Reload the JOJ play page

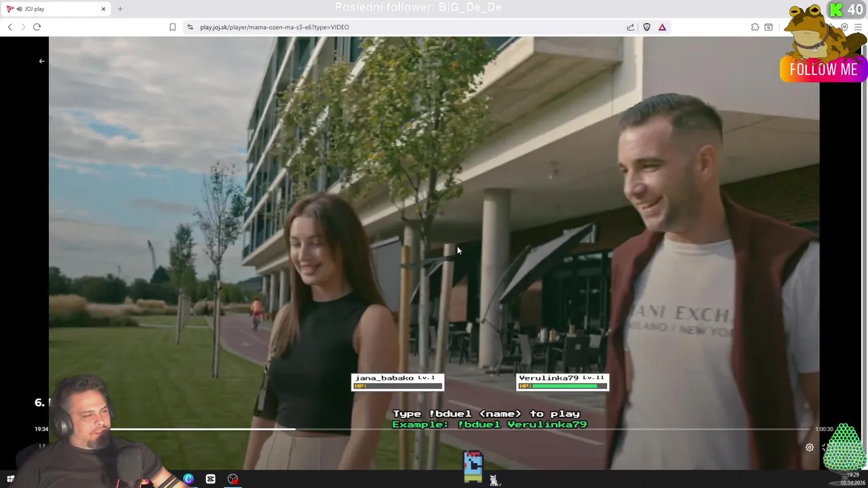tap(37, 27)
